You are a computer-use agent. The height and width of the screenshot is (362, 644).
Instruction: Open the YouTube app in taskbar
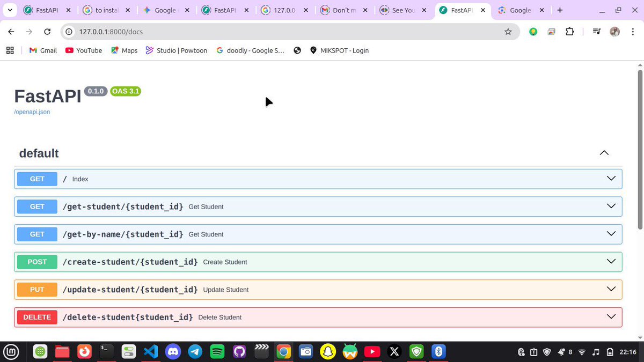pyautogui.click(x=372, y=352)
